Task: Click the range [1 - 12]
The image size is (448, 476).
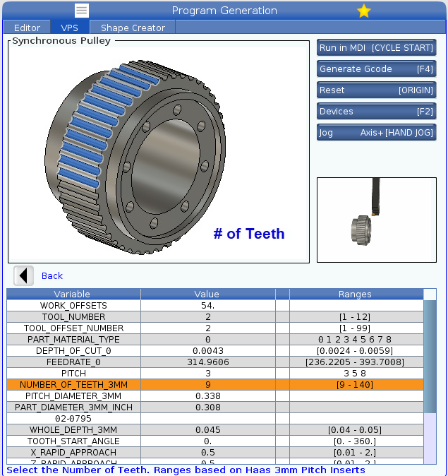Action: [355, 316]
